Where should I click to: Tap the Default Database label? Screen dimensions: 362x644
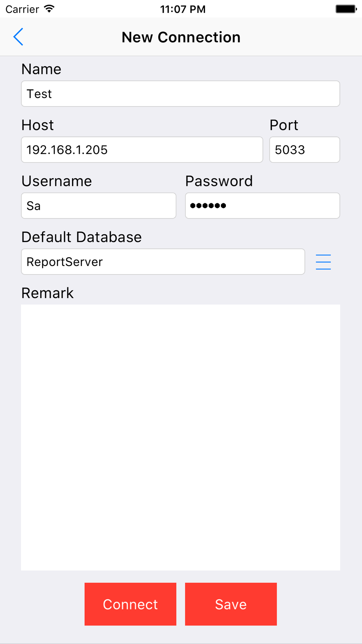tap(81, 237)
